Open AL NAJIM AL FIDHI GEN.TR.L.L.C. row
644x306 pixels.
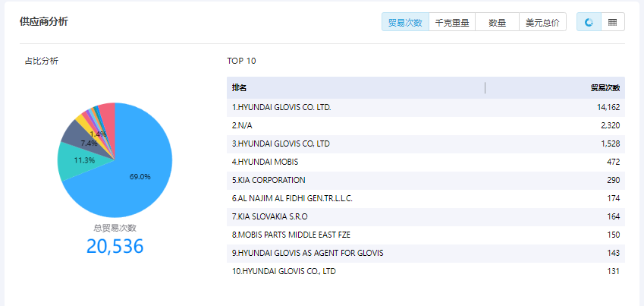click(x=292, y=198)
